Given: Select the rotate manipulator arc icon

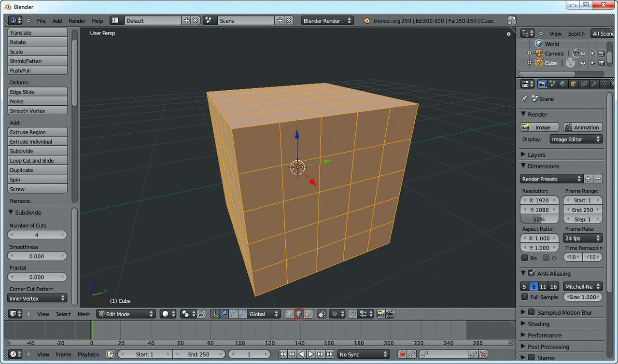Looking at the screenshot, I should point(233,314).
